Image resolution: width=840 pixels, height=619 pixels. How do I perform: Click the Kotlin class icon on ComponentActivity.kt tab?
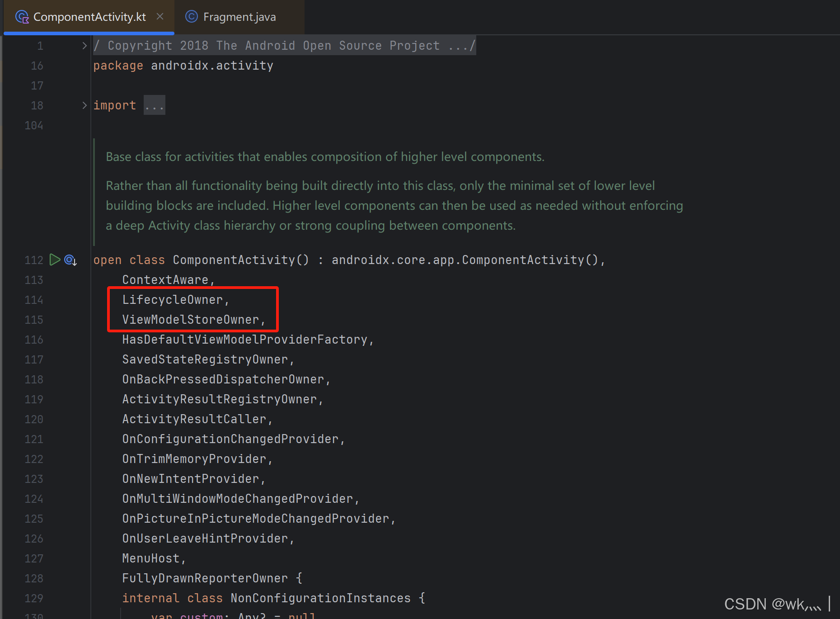22,16
